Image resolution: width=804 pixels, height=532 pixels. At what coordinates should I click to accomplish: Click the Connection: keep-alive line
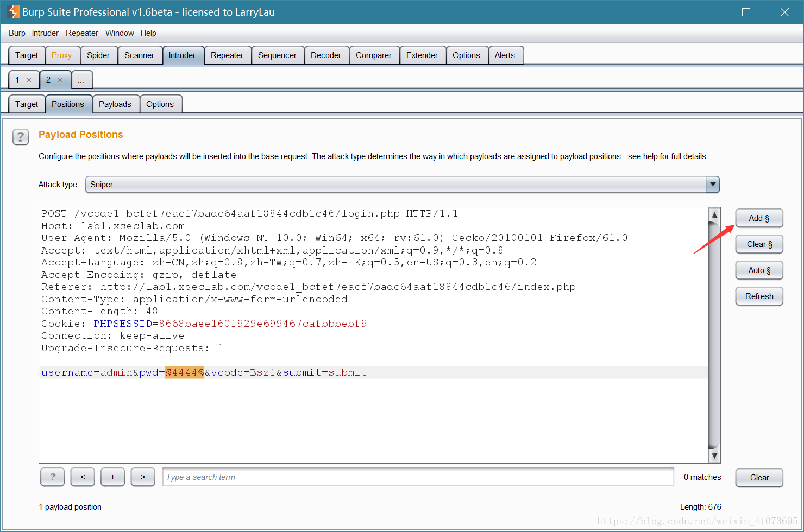(113, 335)
